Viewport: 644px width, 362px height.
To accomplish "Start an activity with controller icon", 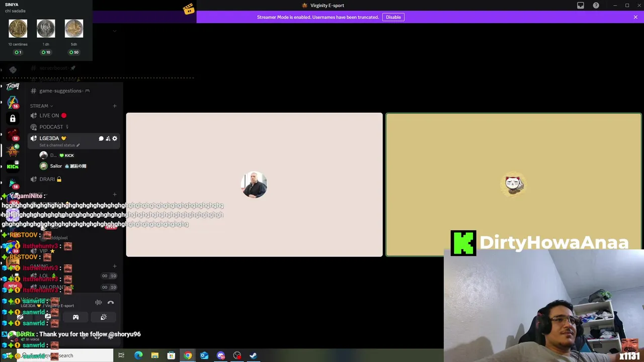I will coord(75,317).
